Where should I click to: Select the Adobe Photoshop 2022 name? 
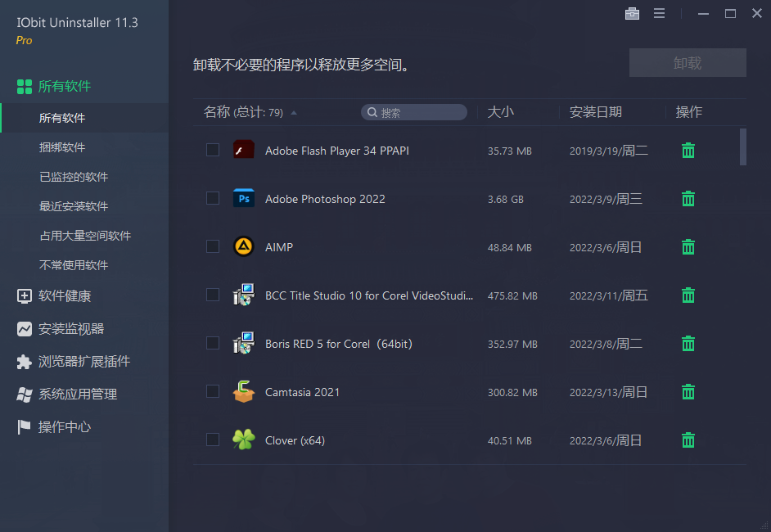point(325,199)
